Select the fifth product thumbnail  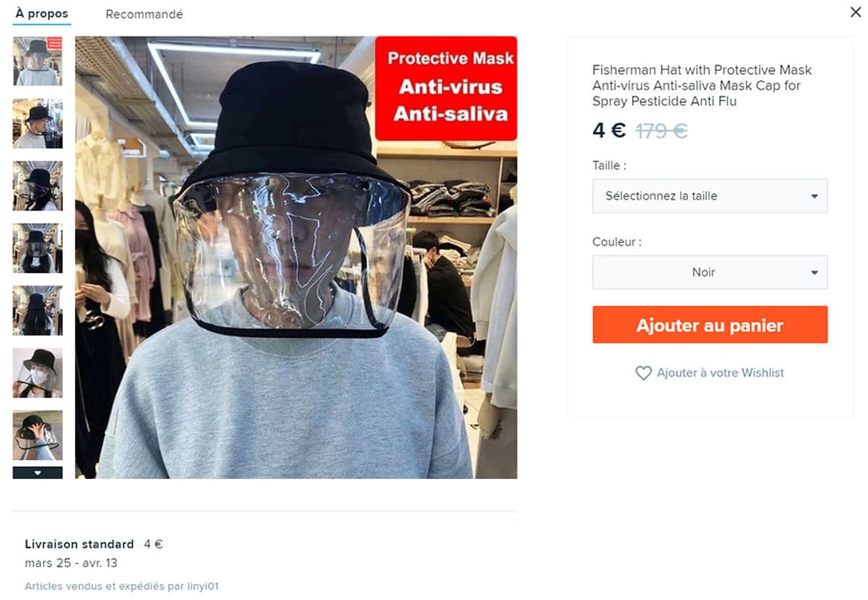click(38, 310)
